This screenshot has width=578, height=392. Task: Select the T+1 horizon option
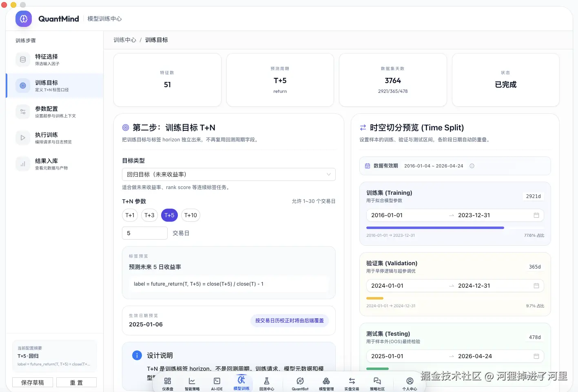130,215
